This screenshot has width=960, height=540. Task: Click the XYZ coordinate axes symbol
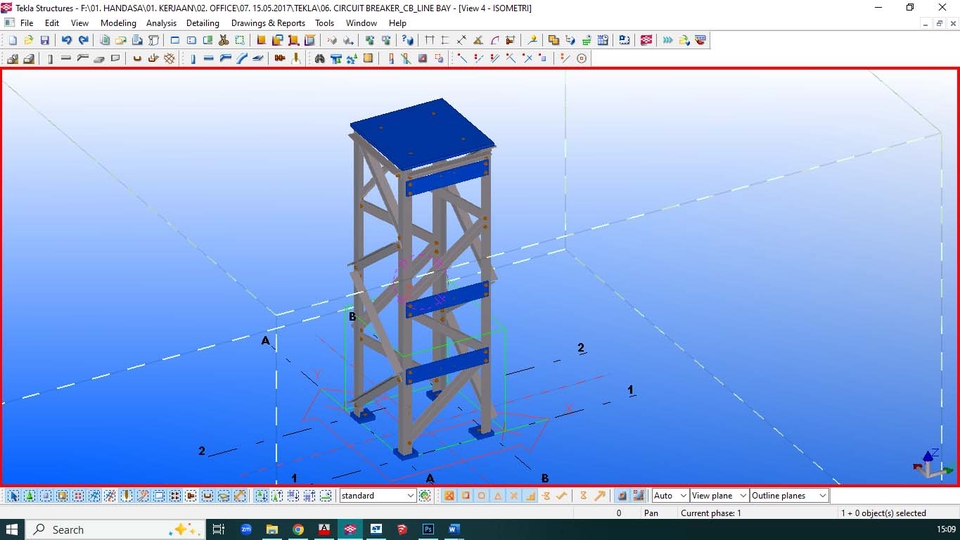coord(932,464)
